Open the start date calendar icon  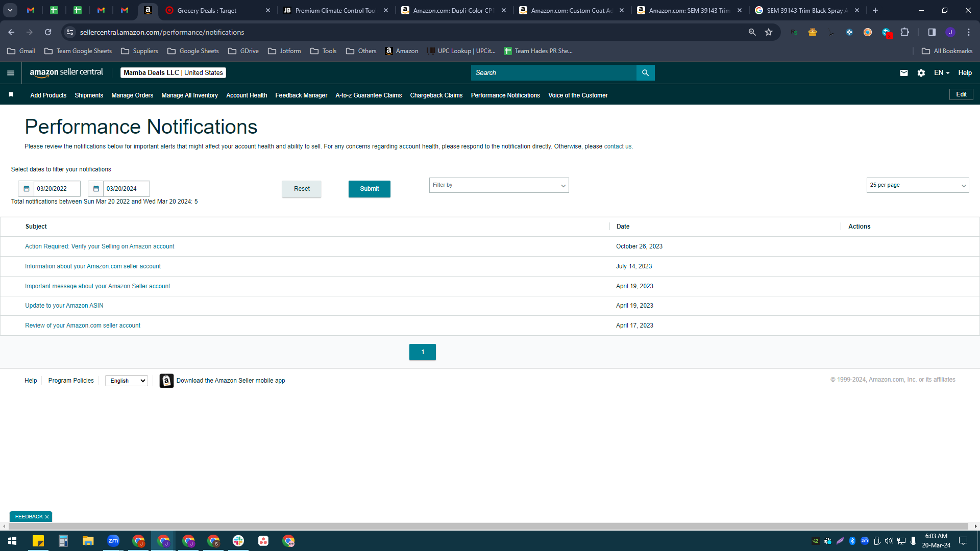pos(27,189)
